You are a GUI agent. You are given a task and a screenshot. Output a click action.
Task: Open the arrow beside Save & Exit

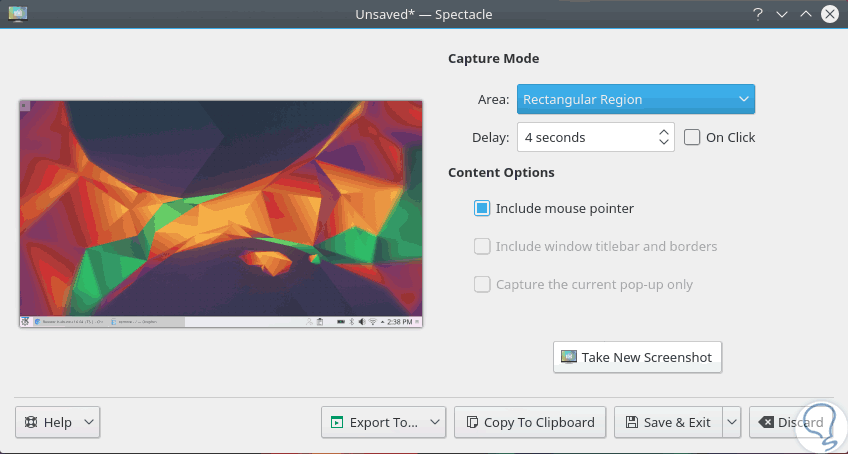coord(731,422)
